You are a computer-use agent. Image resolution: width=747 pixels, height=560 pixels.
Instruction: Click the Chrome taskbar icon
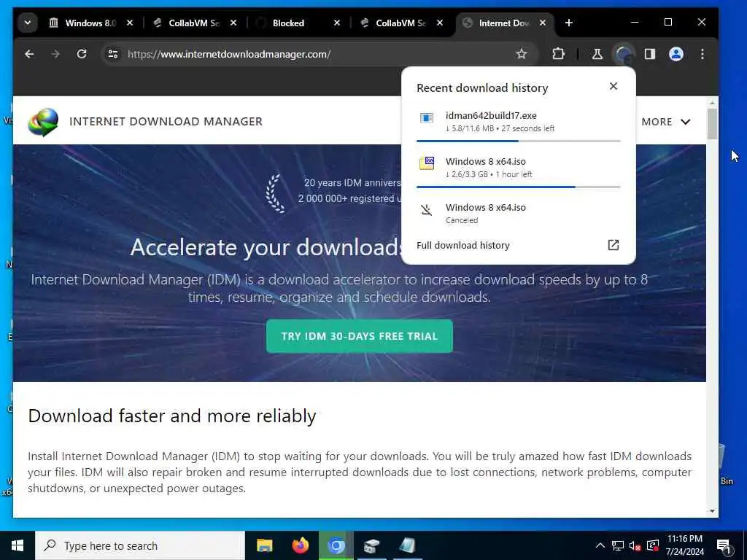click(336, 545)
